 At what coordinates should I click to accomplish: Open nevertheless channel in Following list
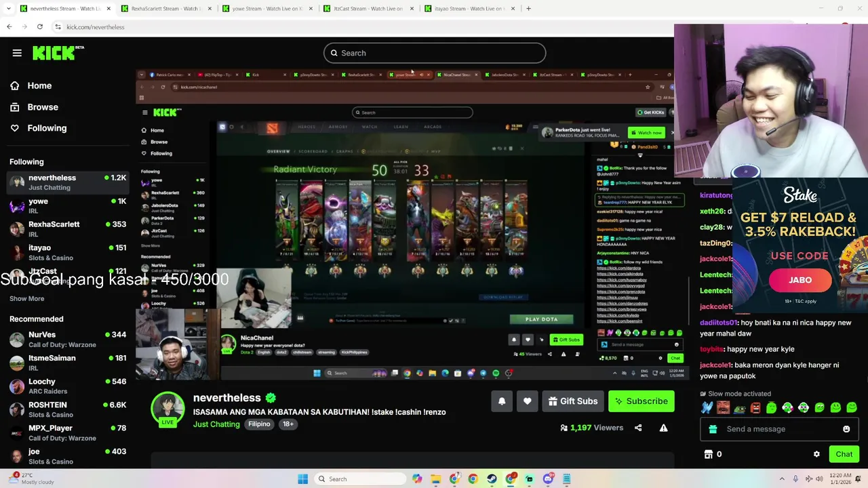coord(68,182)
